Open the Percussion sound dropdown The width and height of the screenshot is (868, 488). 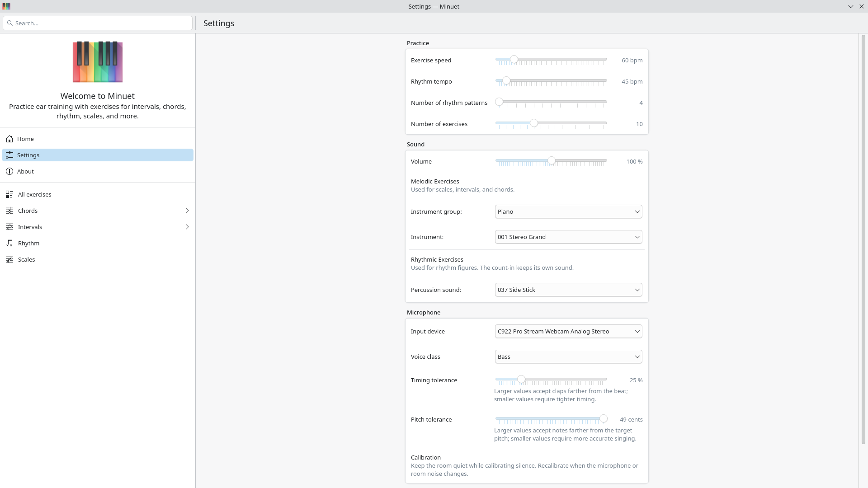[568, 290]
